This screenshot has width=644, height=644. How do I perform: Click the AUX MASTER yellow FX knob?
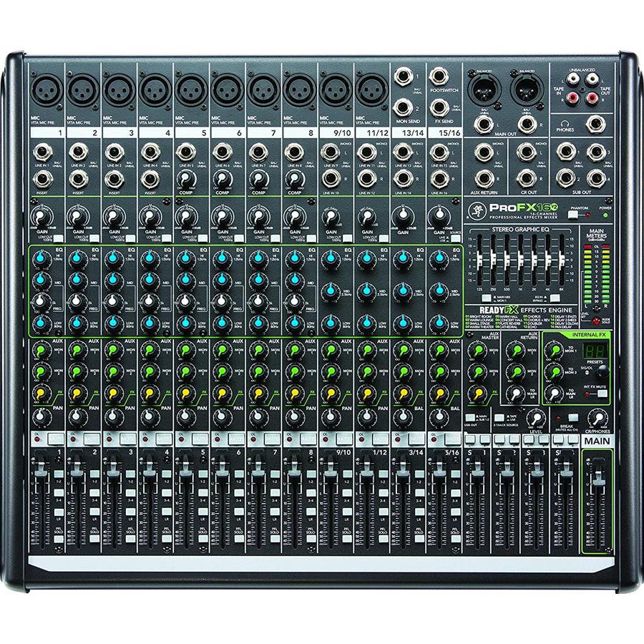tap(477, 394)
